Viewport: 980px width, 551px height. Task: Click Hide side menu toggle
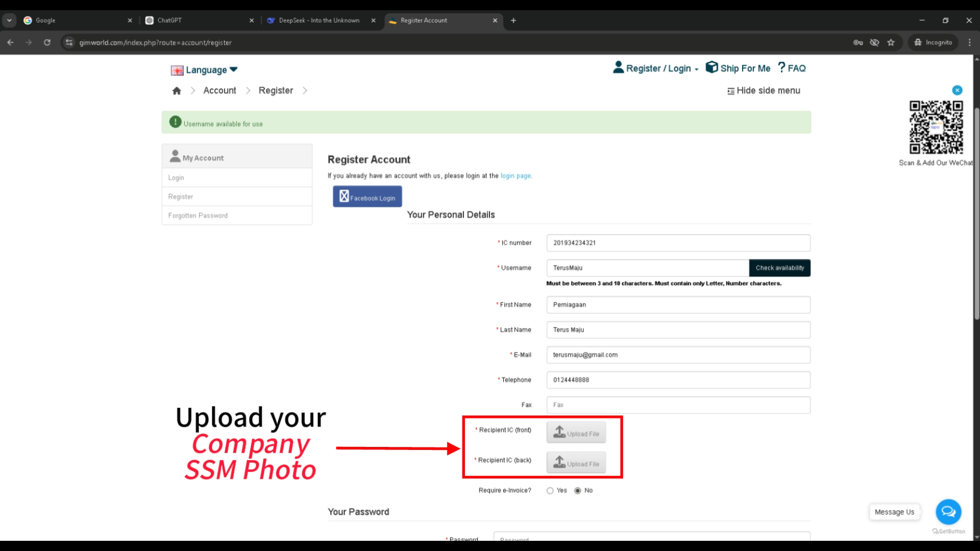(764, 91)
